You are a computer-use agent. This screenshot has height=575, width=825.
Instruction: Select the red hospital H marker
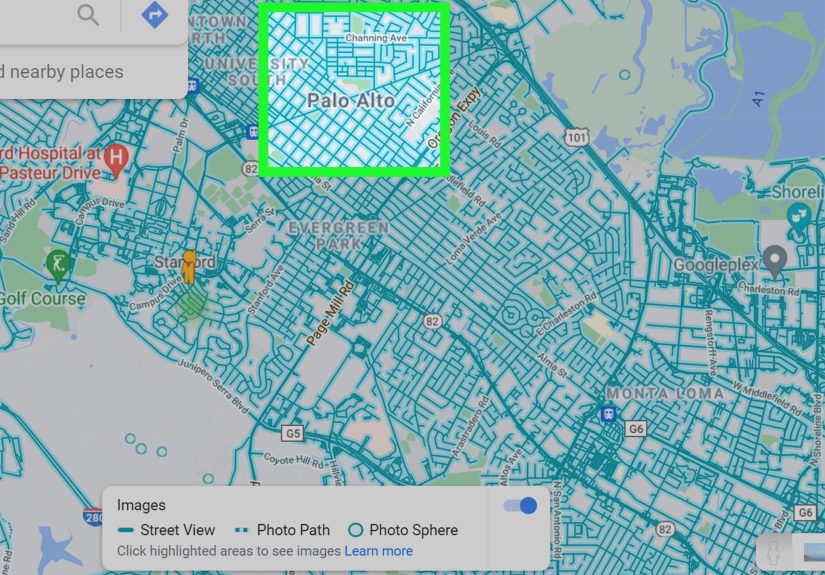coord(116,159)
